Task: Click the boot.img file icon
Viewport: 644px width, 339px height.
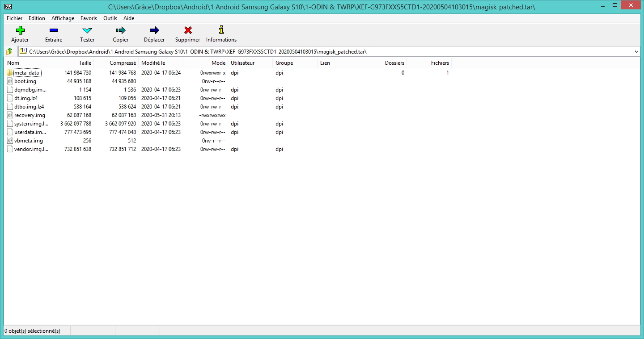Action: tap(10, 81)
